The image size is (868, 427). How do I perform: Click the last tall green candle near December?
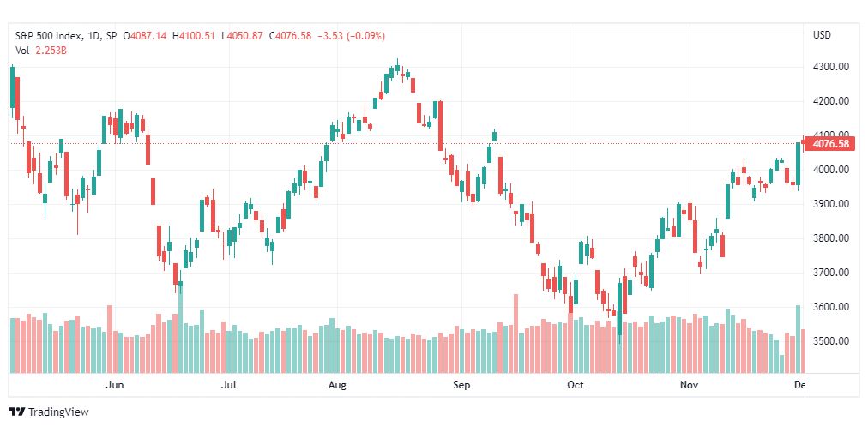tap(799, 165)
